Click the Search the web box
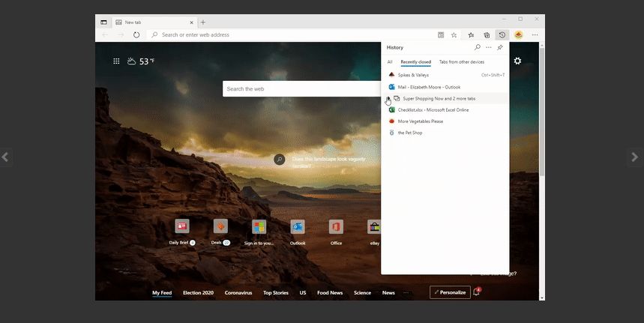The image size is (644, 323). 300,88
